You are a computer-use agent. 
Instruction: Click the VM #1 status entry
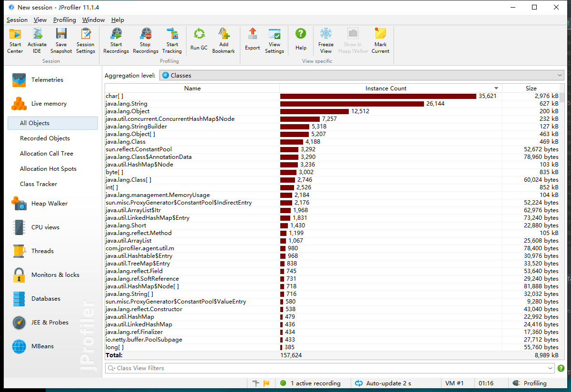(454, 383)
